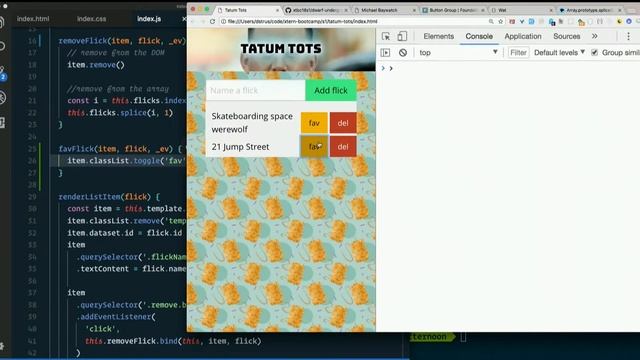Clear console with the ban icon
Viewport: 640px width, 360px height.
pyautogui.click(x=403, y=53)
